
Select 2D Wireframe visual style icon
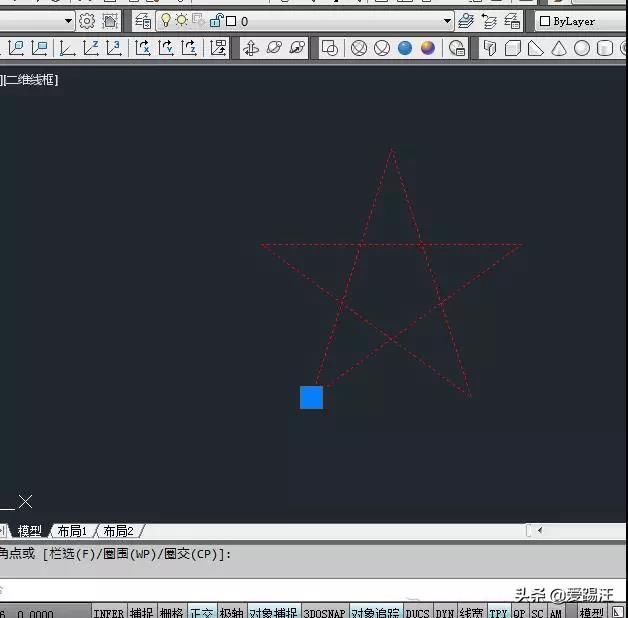330,48
